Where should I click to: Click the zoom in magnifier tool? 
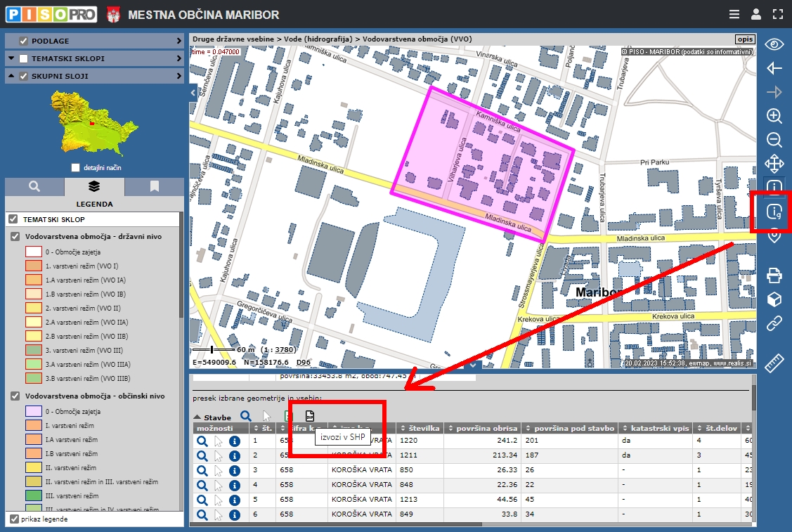[x=774, y=116]
